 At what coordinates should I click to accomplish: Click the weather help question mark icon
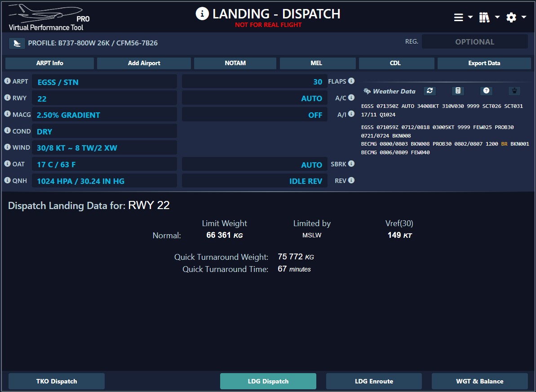[486, 91]
